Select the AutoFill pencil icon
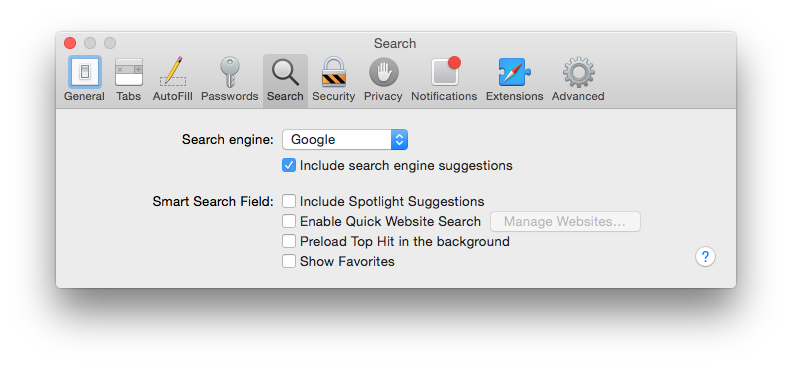Viewport: 792px width, 368px height. (x=173, y=72)
